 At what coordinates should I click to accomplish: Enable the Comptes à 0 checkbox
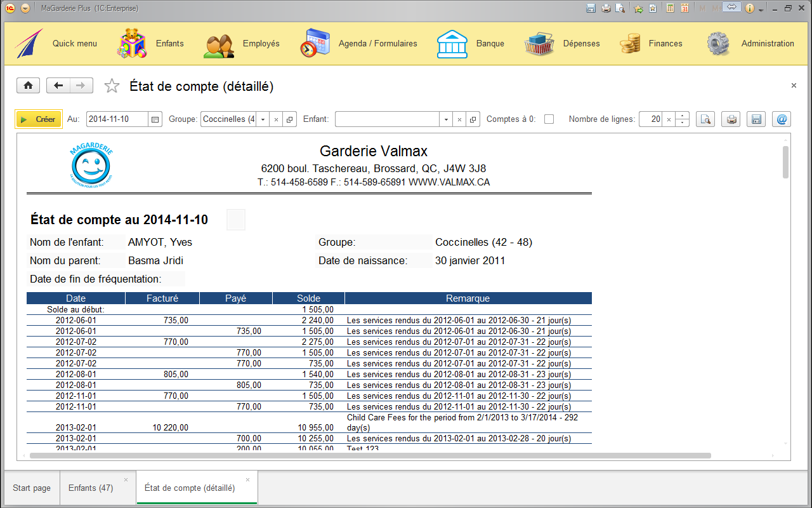[x=548, y=119]
